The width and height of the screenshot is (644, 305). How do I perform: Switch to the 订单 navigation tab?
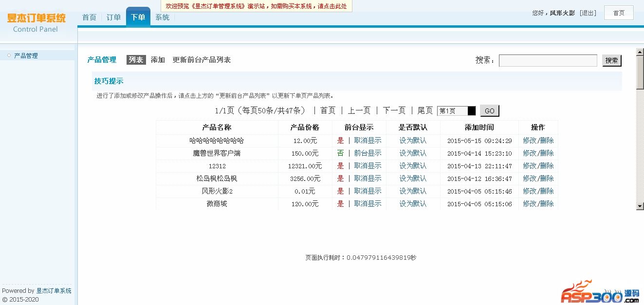[x=113, y=17]
